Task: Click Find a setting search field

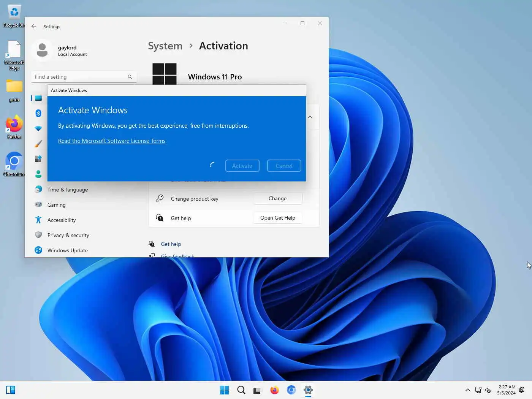Action: 84,77
